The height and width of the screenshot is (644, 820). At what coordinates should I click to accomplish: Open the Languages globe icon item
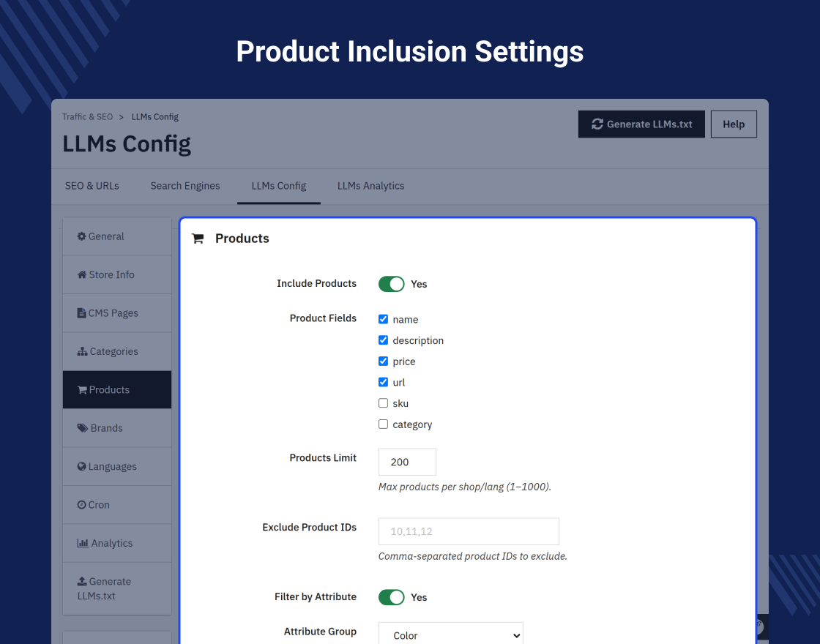(x=117, y=466)
